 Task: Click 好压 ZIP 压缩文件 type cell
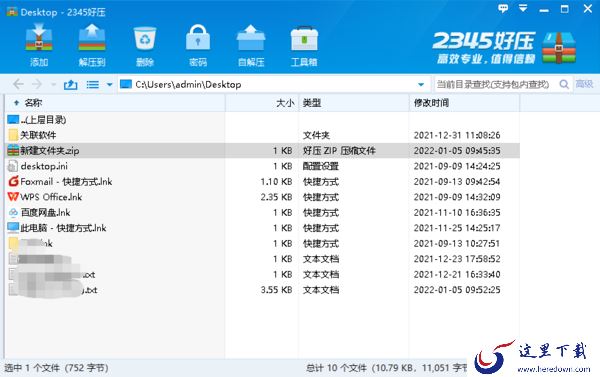pyautogui.click(x=339, y=151)
